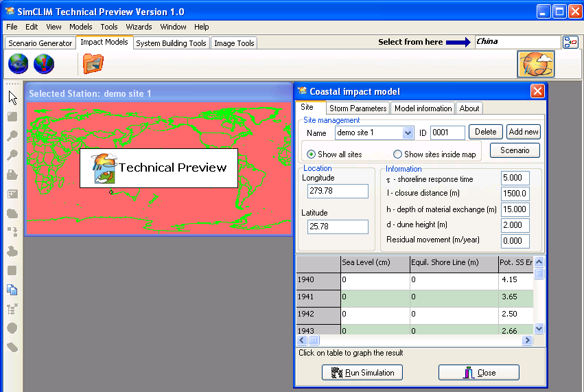Switch to the Scenario Generator tab
584x392 pixels.
pos(40,43)
